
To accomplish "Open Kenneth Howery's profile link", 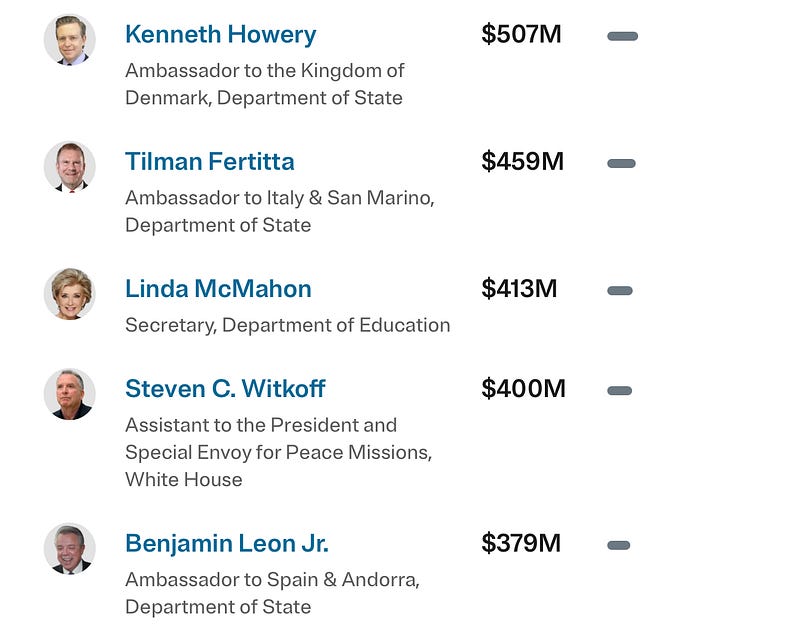I will pos(220,35).
